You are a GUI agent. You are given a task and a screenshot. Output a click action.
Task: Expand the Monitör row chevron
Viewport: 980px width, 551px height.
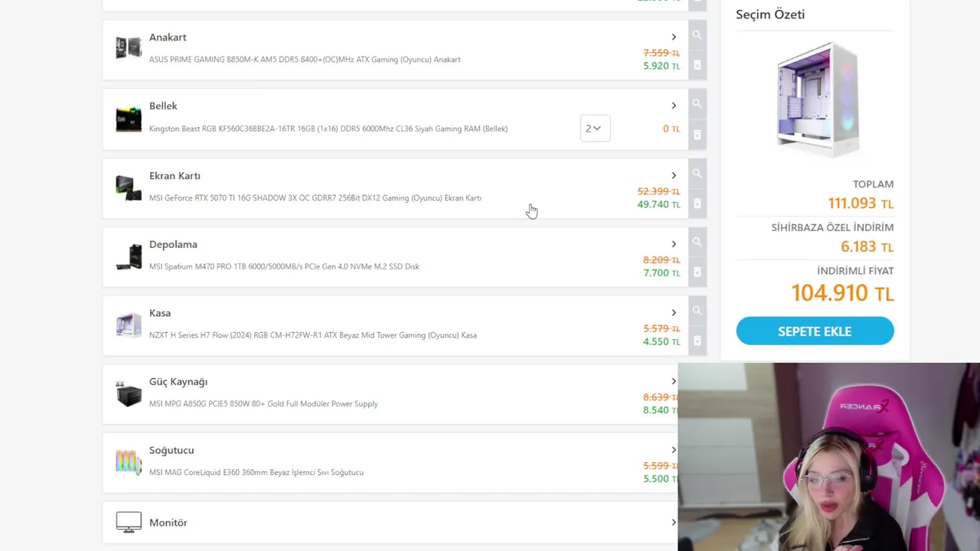click(674, 522)
